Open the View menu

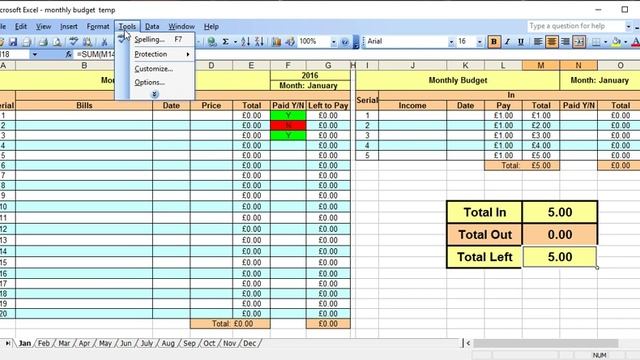pos(43,27)
